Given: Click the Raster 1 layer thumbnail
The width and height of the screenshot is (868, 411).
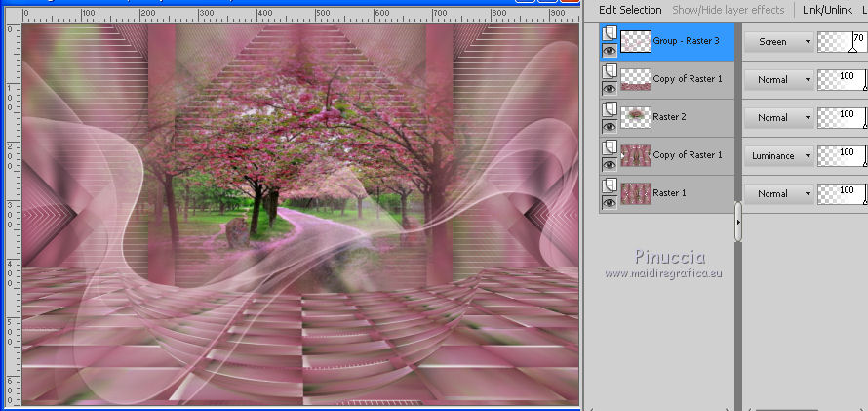Looking at the screenshot, I should click(636, 193).
